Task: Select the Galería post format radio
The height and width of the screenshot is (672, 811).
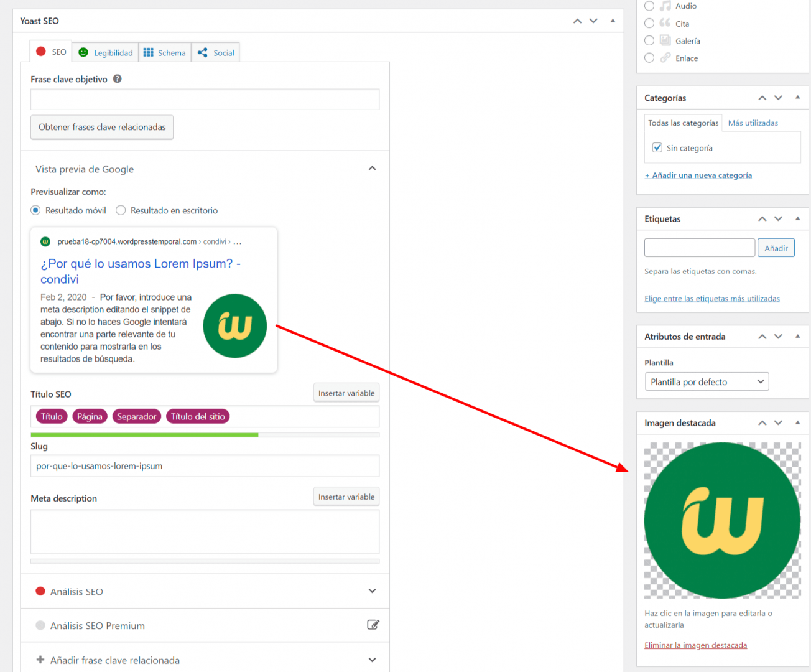Action: tap(649, 40)
